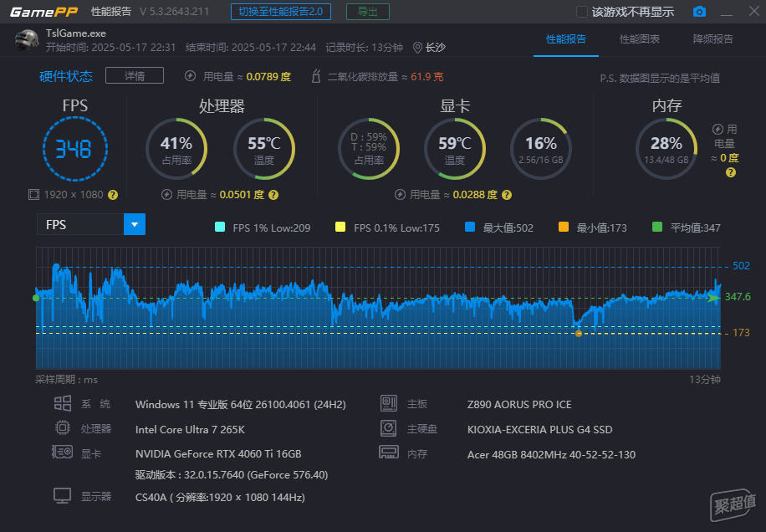Open help icon next to 1920 x 1080
Screen dimensions: 766x532
pyautogui.click(x=113, y=195)
